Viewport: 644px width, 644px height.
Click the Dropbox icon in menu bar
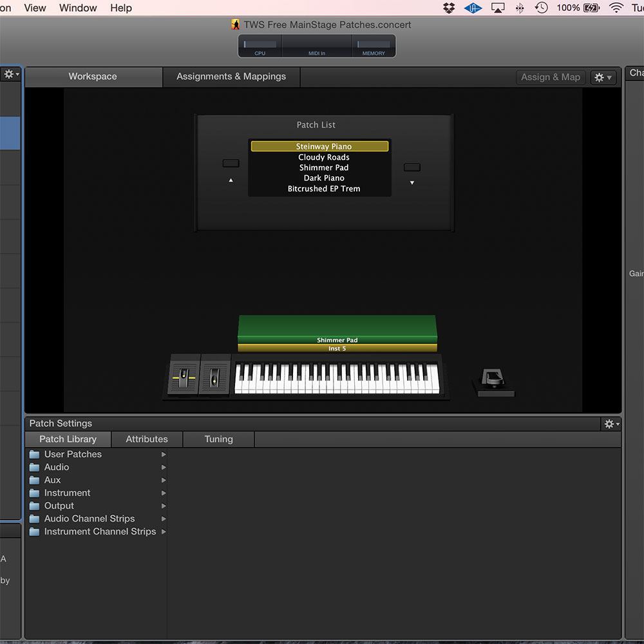(449, 8)
